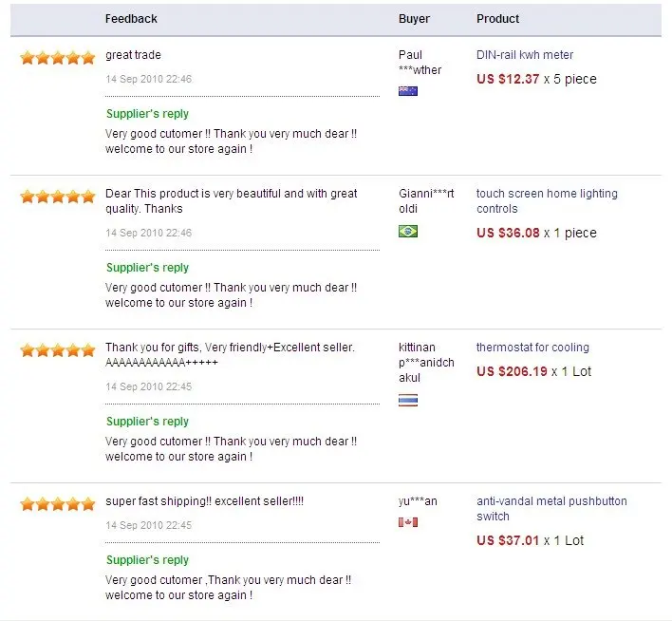Open touch screen home lighting controls link
This screenshot has height=621, width=672.
547,200
